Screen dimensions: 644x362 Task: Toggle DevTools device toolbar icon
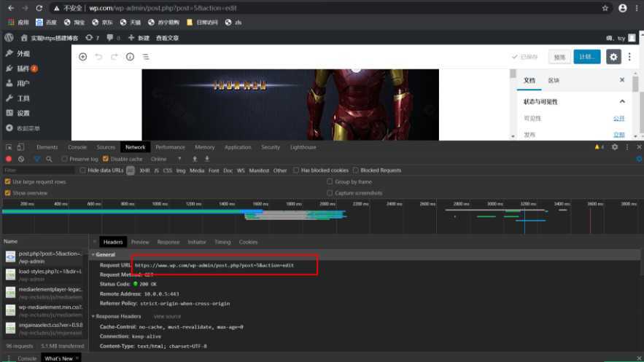tap(20, 147)
